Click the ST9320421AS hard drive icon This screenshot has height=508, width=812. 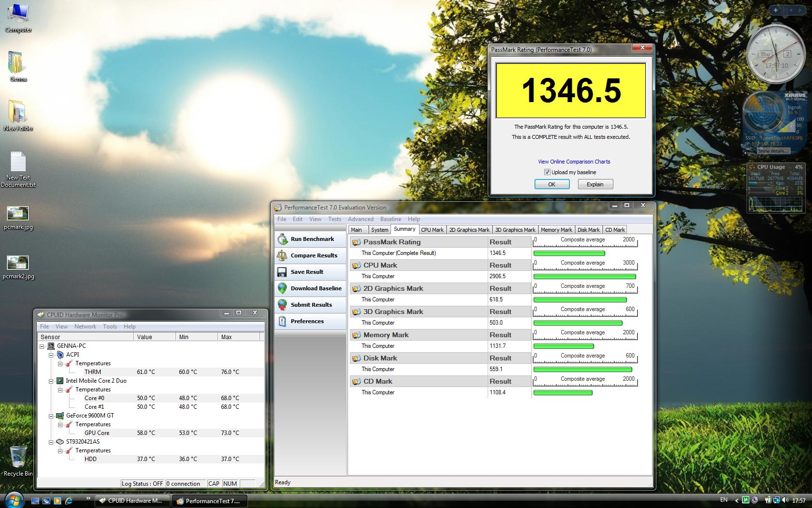pyautogui.click(x=60, y=442)
